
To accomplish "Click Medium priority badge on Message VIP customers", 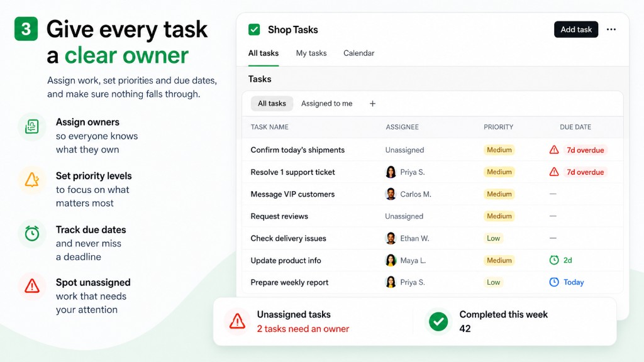I will point(499,194).
